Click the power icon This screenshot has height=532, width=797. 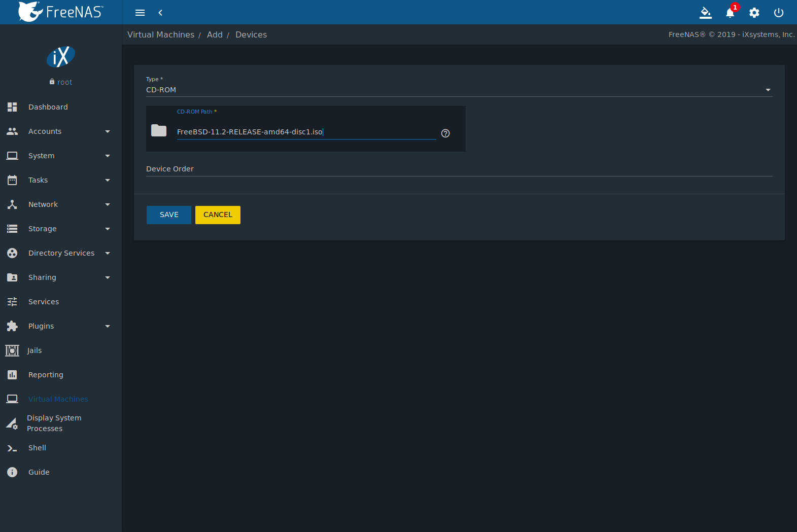coord(779,13)
